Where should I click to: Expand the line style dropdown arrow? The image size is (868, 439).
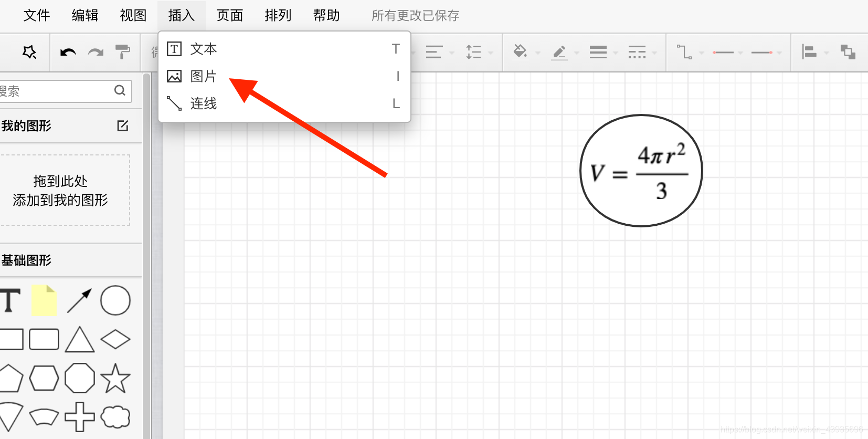[654, 53]
